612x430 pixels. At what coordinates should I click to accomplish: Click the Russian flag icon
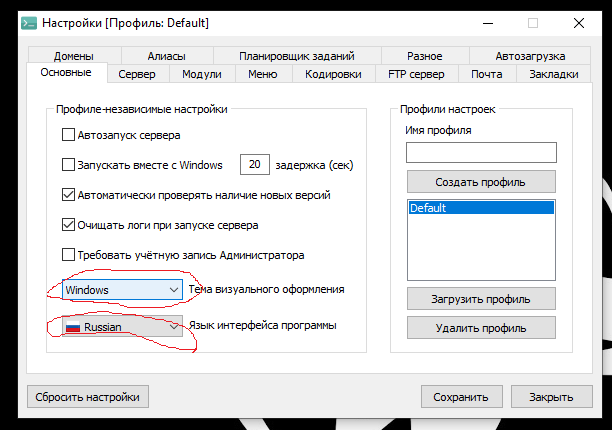[x=72, y=326]
